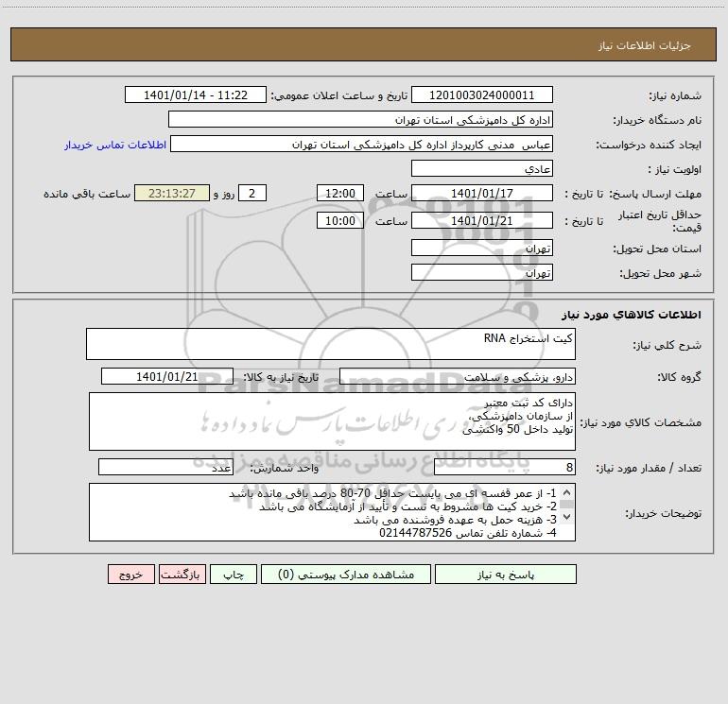Click the مشخصات کالای مورد نیاز text area
Image resolution: width=728 pixels, height=704 pixels.
[x=332, y=421]
